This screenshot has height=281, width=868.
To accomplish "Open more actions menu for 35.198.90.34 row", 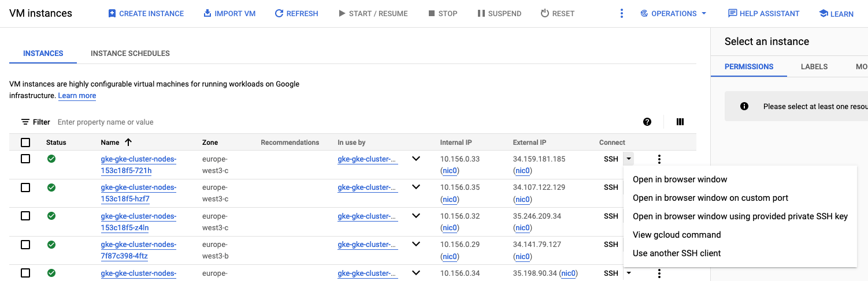I will tap(659, 274).
